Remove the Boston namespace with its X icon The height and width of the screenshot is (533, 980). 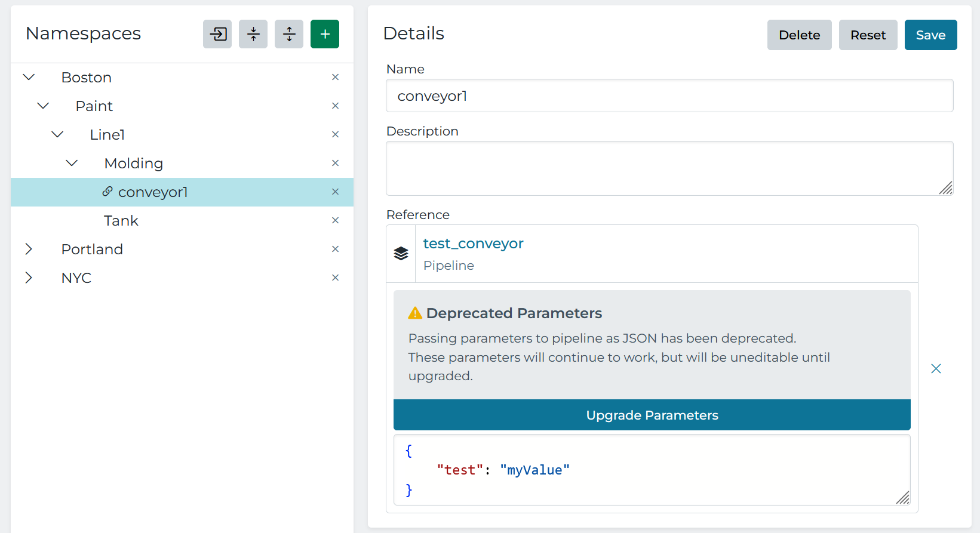click(336, 77)
